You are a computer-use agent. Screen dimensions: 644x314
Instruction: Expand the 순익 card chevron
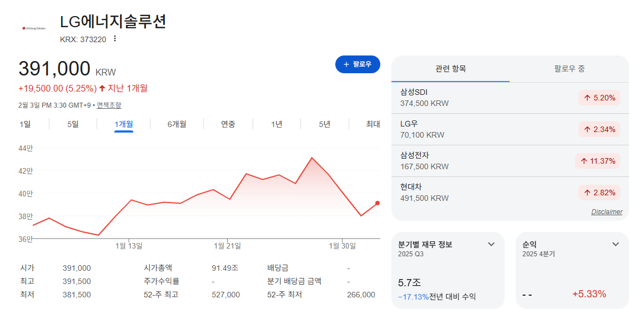point(616,244)
